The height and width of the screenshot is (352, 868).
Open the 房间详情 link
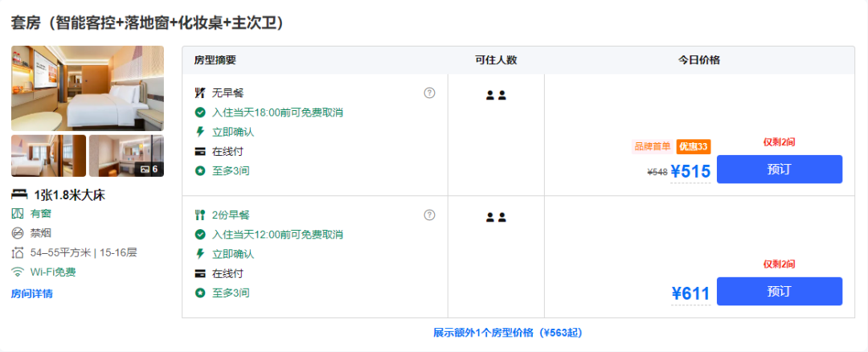pyautogui.click(x=32, y=294)
